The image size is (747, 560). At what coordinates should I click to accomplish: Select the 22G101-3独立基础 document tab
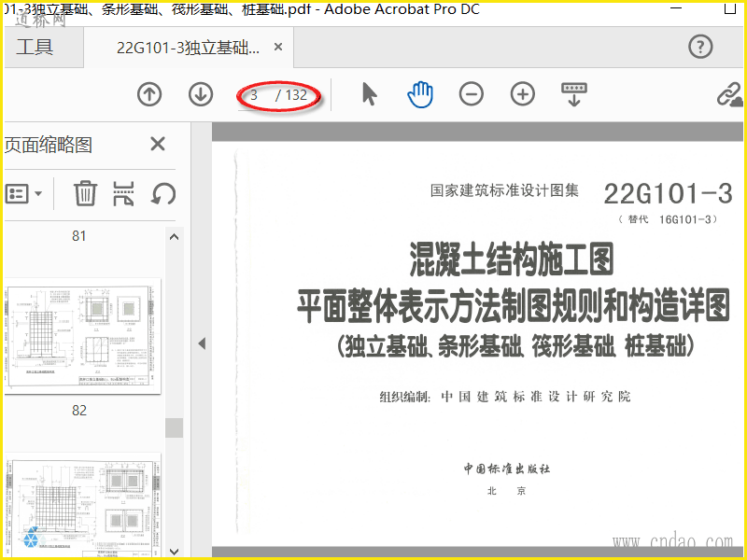[188, 48]
